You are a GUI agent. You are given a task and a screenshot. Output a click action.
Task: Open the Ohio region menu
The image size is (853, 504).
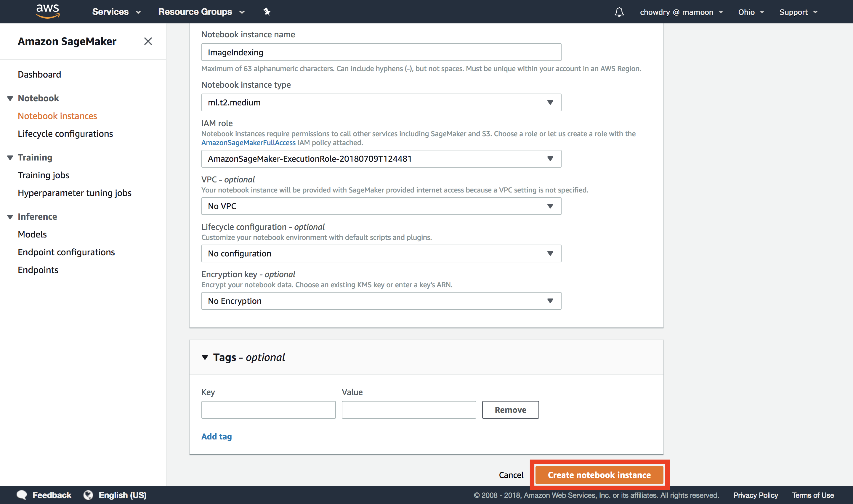tap(751, 12)
